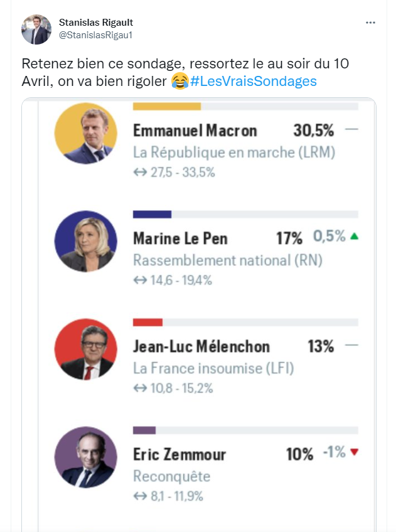Click the range arrows icon under Macron
396x532 pixels.
[140, 173]
